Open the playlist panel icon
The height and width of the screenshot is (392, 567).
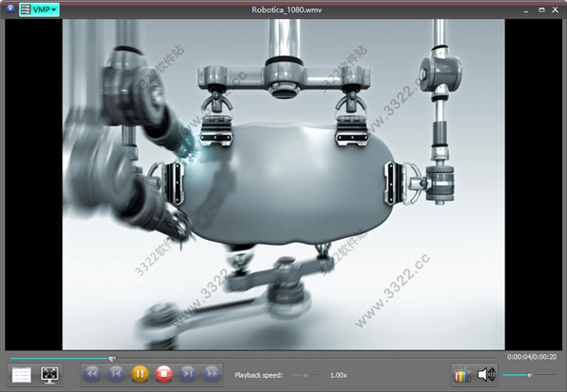[22, 375]
